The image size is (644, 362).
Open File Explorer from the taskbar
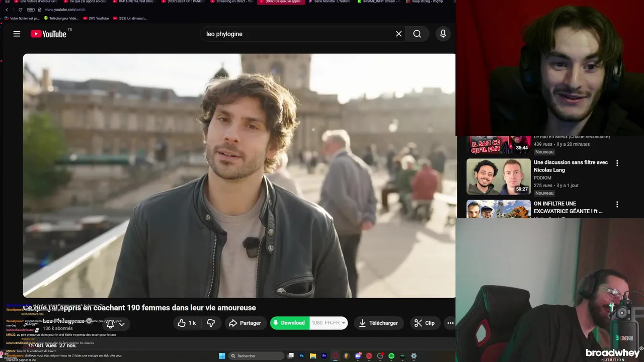pos(313,356)
